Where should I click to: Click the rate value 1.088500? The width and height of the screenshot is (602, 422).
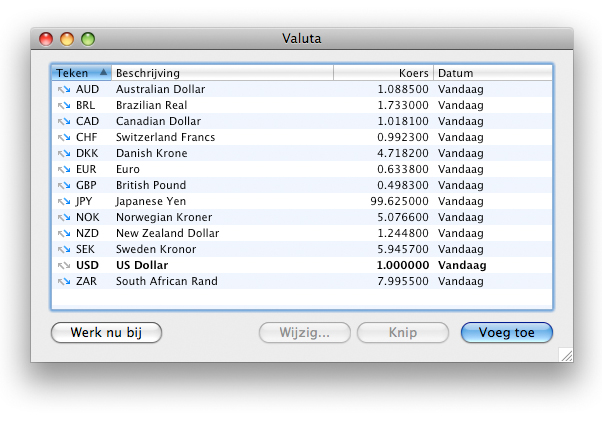point(403,89)
